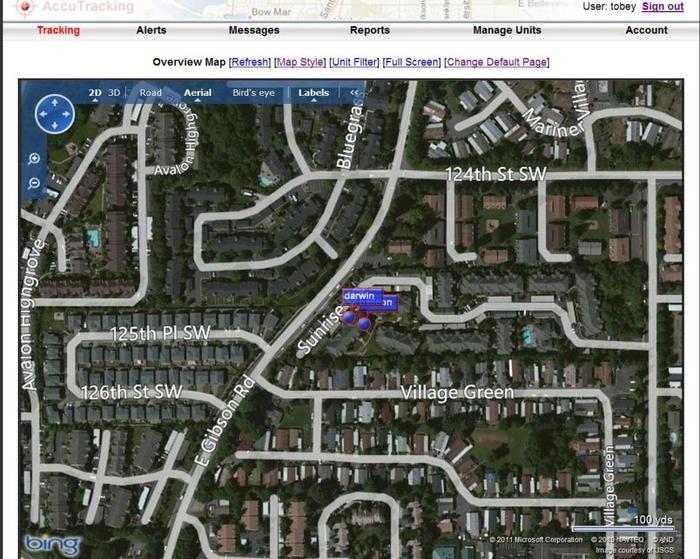Viewport: 700px width, 559px height.
Task: Click the E Gibson Rd street label
Action: [225, 421]
